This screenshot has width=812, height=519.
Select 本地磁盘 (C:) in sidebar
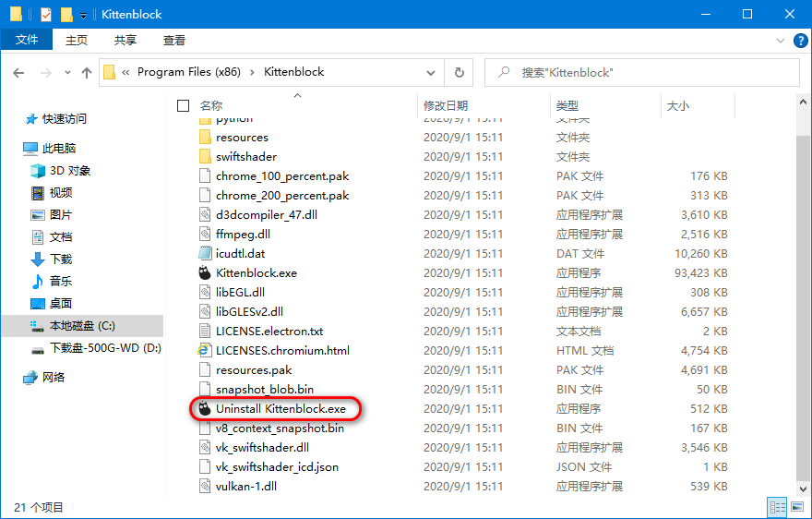pos(82,326)
